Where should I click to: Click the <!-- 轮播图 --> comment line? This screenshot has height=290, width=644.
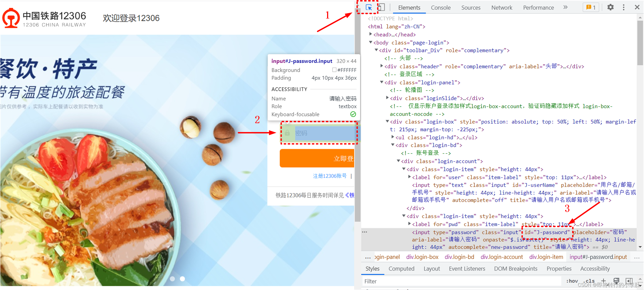coord(412,90)
